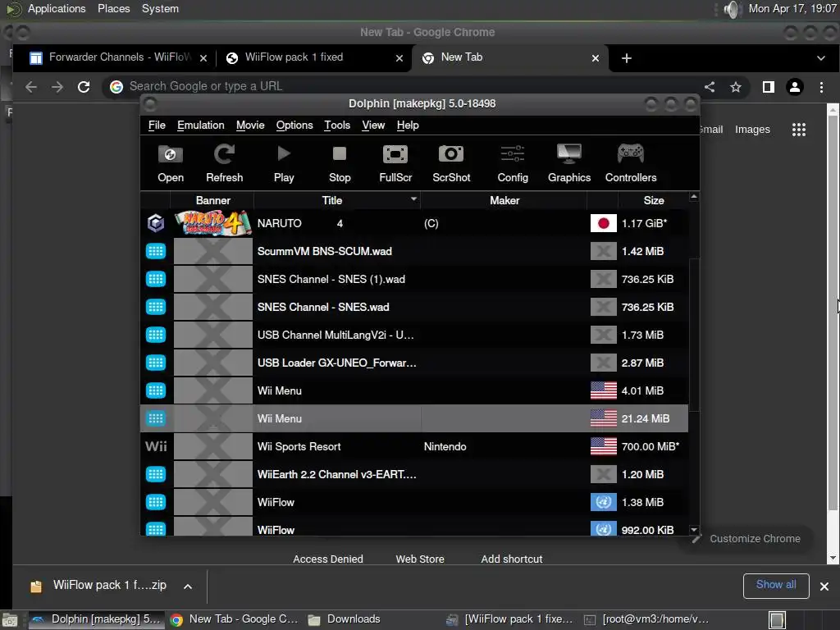The height and width of the screenshot is (630, 840).
Task: Show all downloads button
Action: click(776, 585)
